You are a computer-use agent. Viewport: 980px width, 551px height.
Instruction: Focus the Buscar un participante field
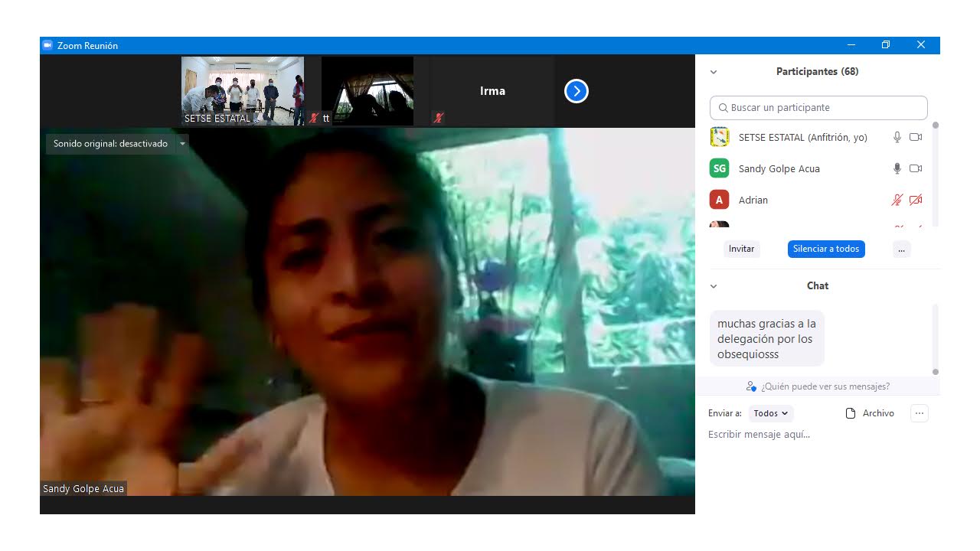coord(818,108)
